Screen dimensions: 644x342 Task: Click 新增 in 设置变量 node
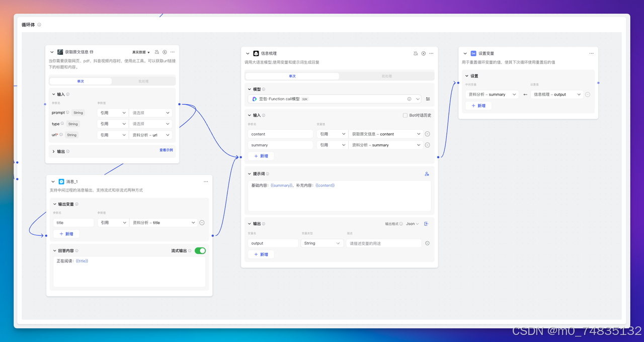(478, 106)
